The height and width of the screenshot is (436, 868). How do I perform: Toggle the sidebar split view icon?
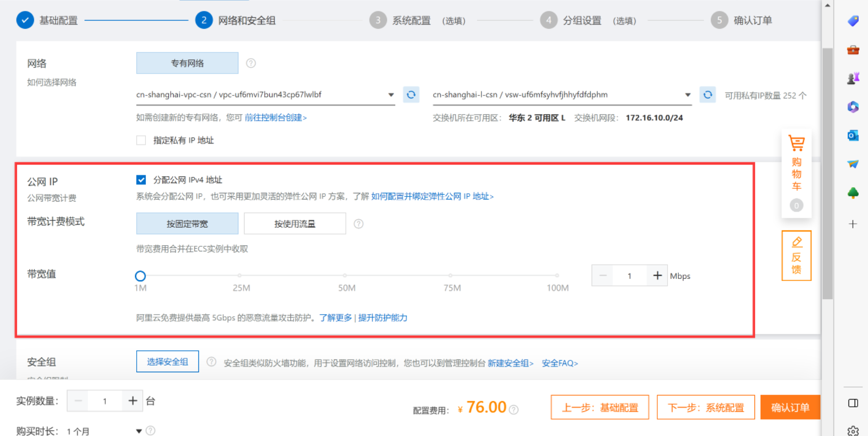[853, 403]
